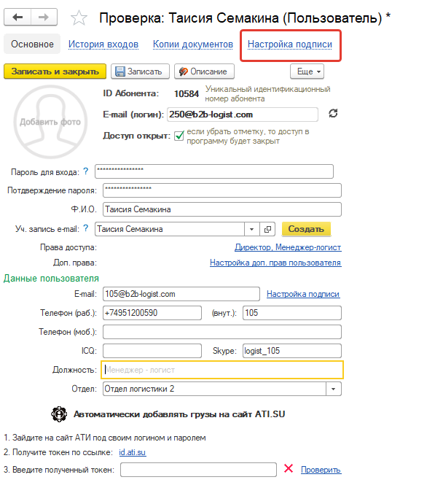Go forward with the right arrow button

(44, 17)
